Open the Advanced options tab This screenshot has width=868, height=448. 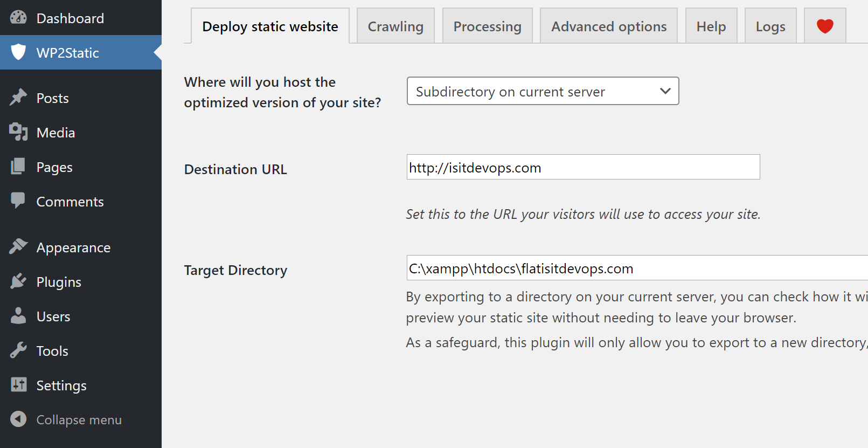pos(609,26)
